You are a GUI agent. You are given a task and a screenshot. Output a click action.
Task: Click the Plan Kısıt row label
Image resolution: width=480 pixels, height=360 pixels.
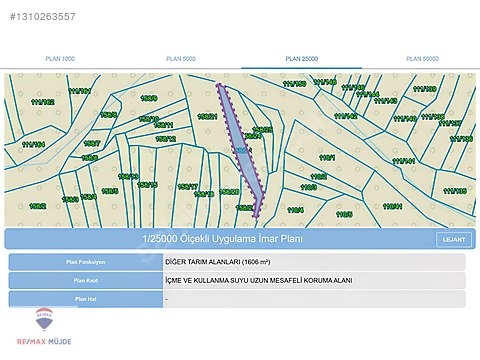(86, 281)
